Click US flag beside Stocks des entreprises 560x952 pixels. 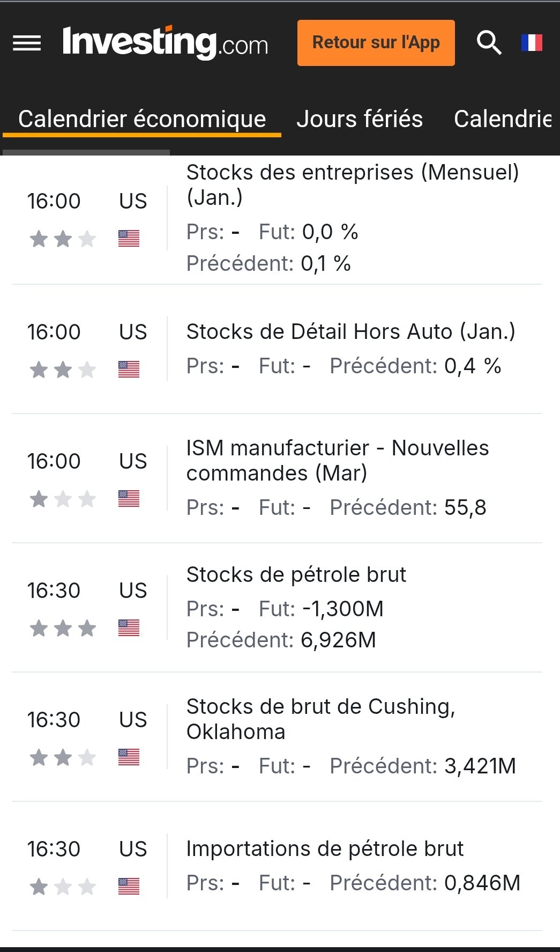coord(129,238)
